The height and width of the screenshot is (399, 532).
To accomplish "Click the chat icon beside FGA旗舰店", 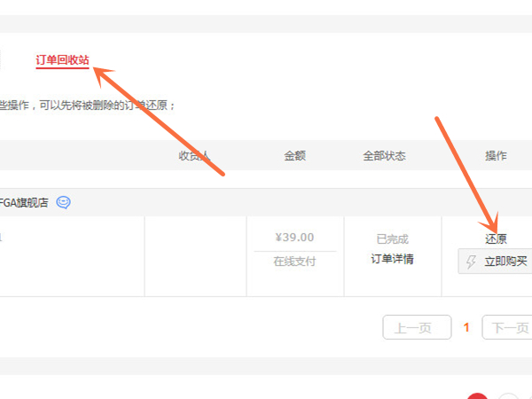I will point(63,202).
